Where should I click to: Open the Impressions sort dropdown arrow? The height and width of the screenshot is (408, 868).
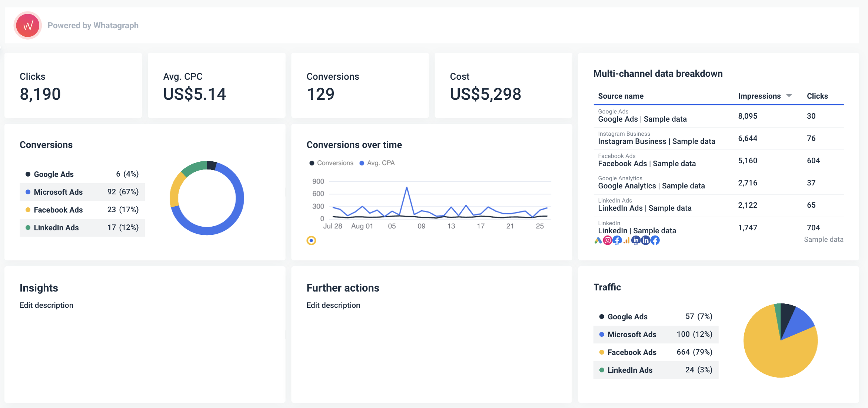click(789, 96)
